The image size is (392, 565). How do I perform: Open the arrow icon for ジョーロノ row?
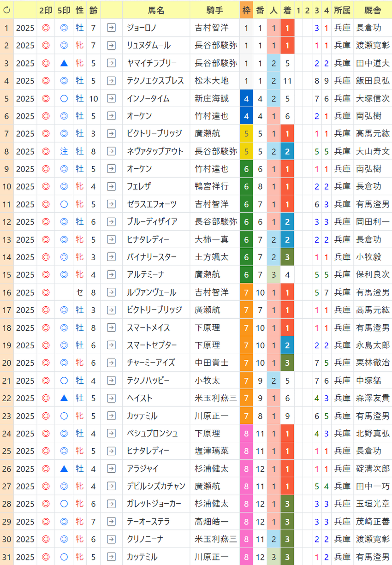tap(111, 28)
